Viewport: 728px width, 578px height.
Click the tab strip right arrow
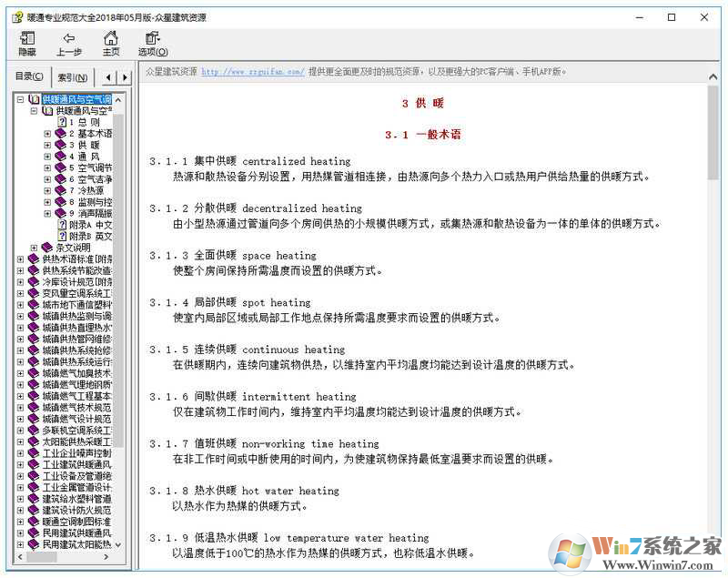click(125, 77)
